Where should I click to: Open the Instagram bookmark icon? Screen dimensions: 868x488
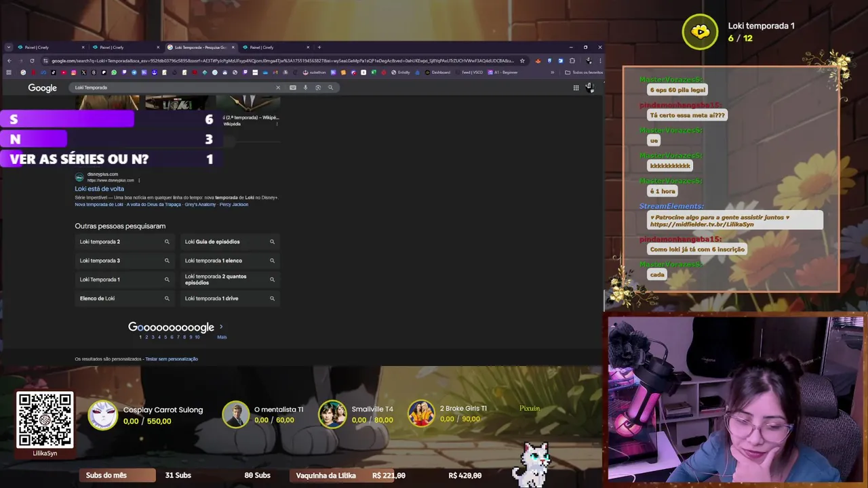(74, 73)
